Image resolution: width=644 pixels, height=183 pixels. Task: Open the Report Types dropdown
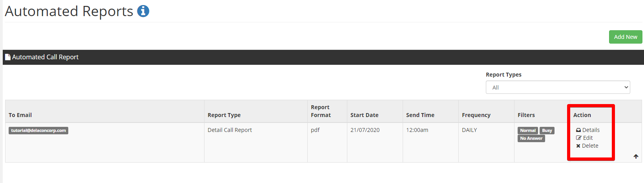click(x=558, y=87)
